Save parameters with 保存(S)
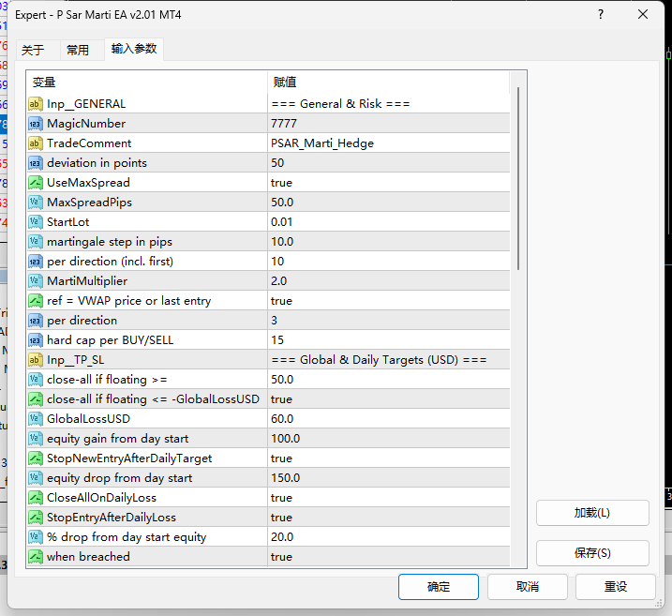 point(592,553)
